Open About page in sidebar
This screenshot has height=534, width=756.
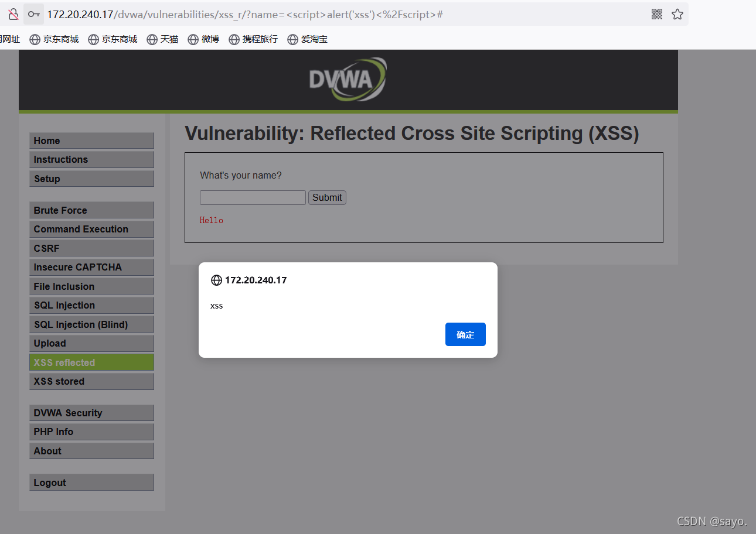point(91,451)
